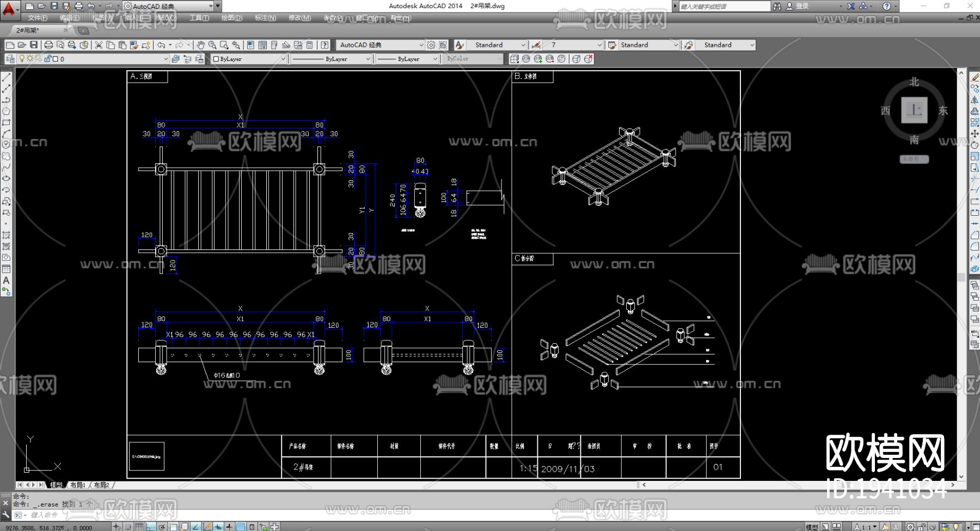This screenshot has width=980, height=531.
Task: Toggle Snap Mode in the status bar
Action: pos(128,527)
